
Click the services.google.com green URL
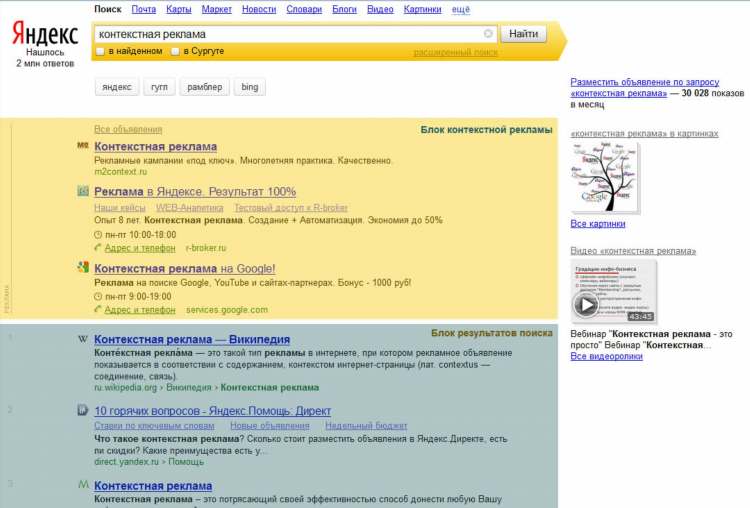pyautogui.click(x=227, y=309)
